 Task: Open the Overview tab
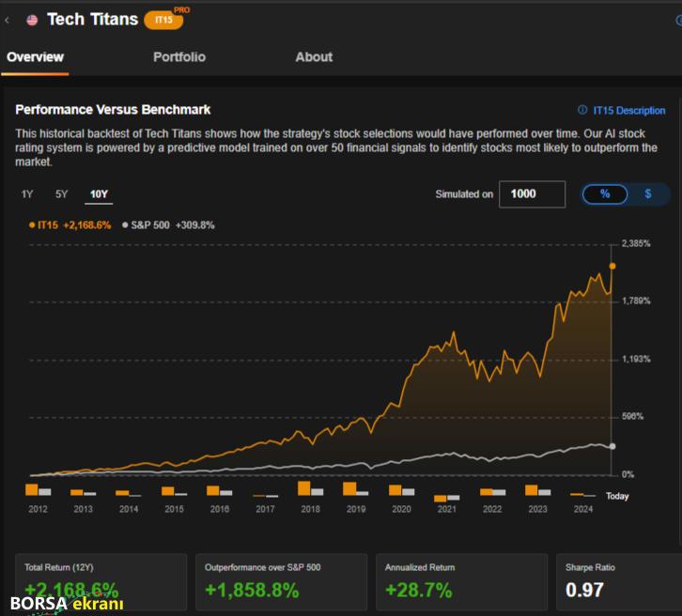click(x=36, y=57)
